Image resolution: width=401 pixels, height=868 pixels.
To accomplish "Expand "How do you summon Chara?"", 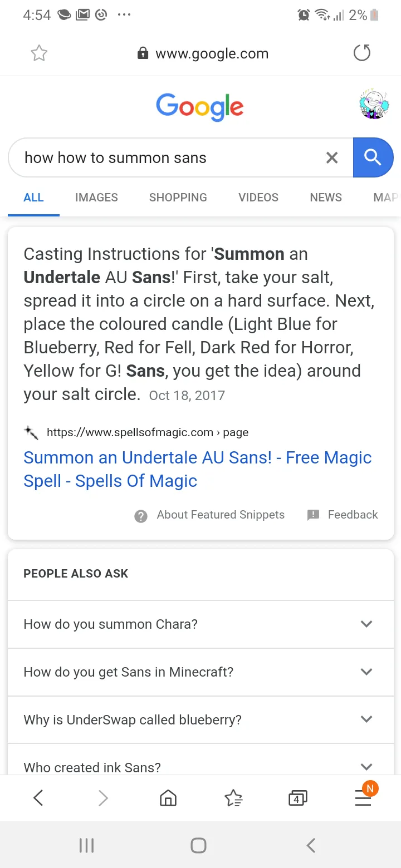I will (x=200, y=624).
